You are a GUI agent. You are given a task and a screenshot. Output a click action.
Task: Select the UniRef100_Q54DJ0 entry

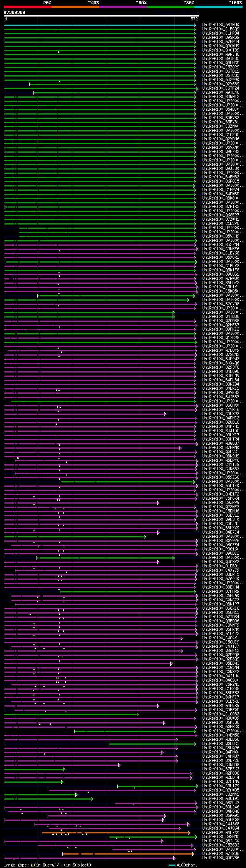(221, 110)
